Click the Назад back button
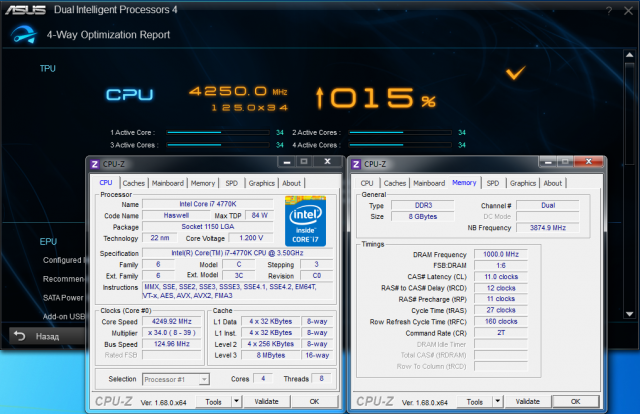Screen dimensions: 640x414 tap(47, 336)
